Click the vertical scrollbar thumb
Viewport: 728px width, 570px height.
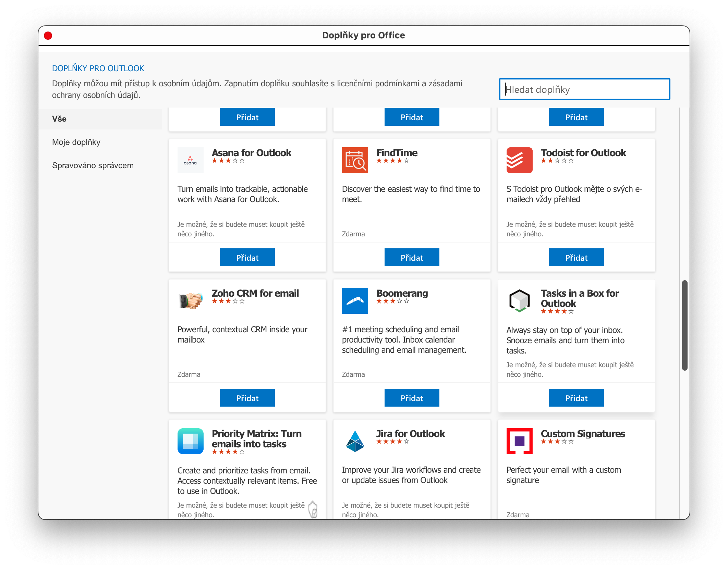click(684, 325)
